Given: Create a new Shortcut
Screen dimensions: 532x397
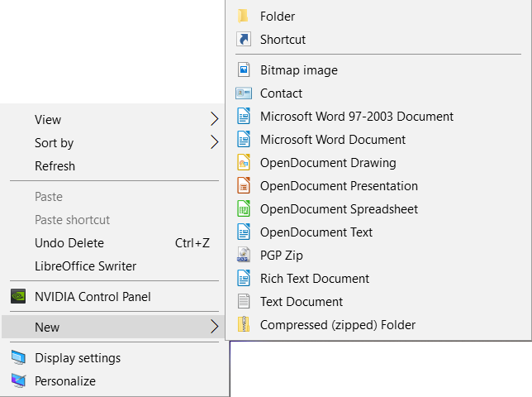Looking at the screenshot, I should click(378, 40).
